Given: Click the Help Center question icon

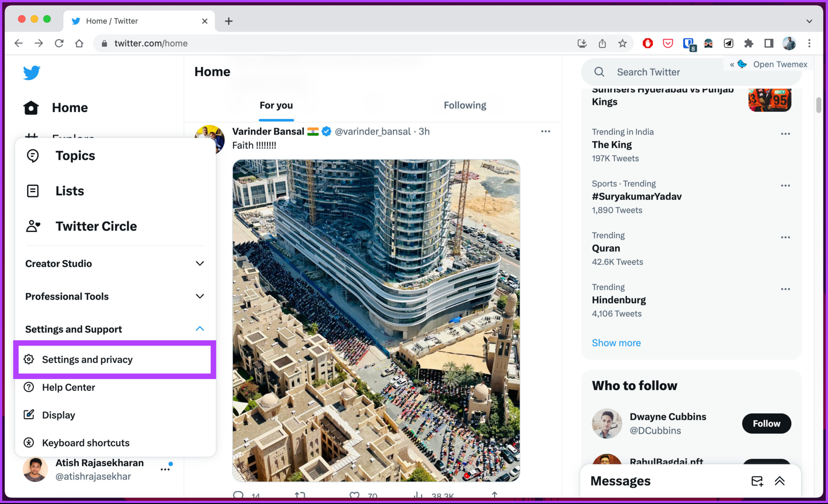Looking at the screenshot, I should click(x=29, y=387).
